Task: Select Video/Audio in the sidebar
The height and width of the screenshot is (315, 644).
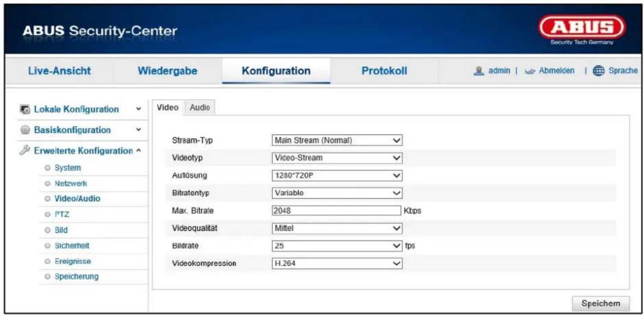Action: point(77,198)
